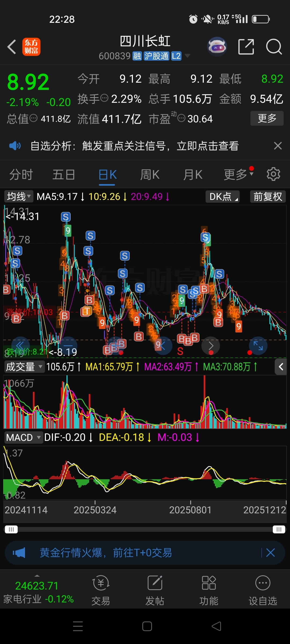Expand 家电行业 index bar
Viewport: 290px width, 644px height.
point(38,591)
